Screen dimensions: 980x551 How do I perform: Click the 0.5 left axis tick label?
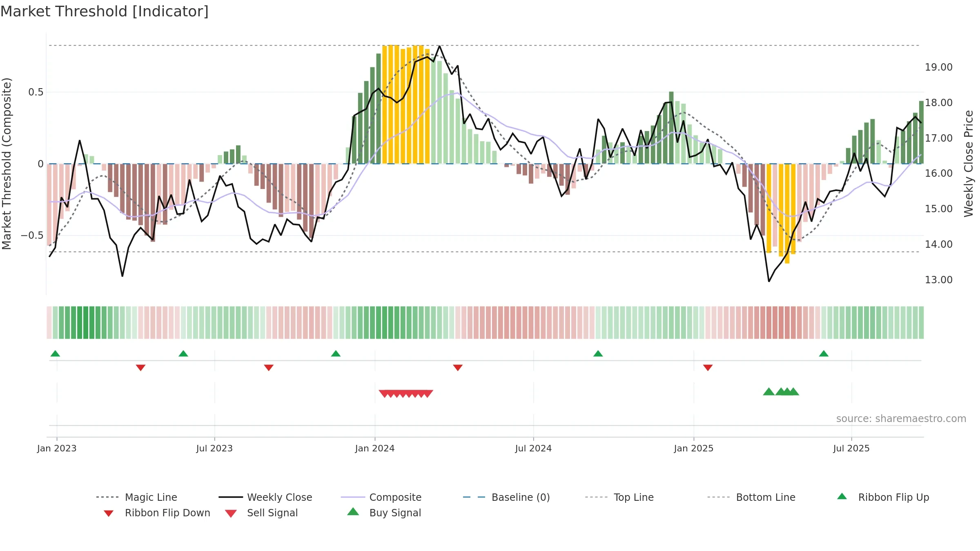tap(36, 92)
